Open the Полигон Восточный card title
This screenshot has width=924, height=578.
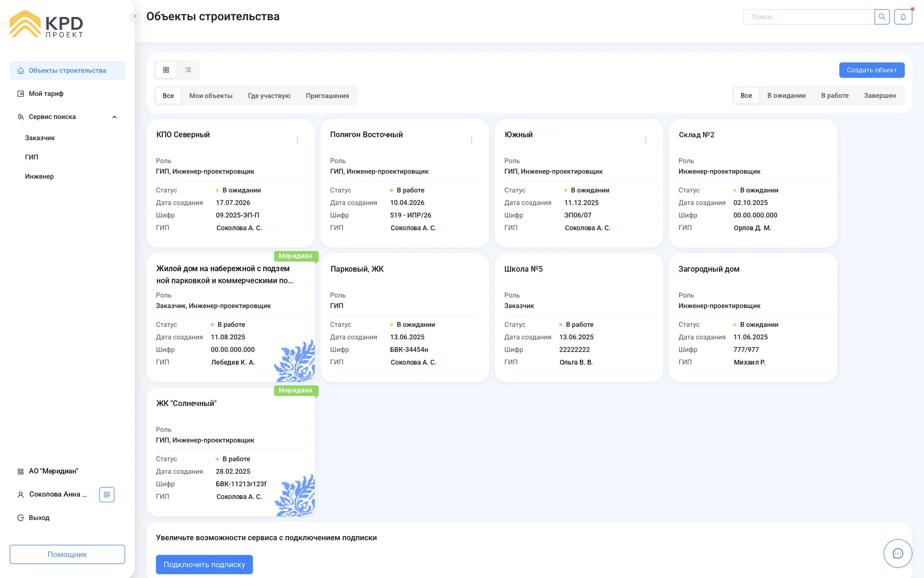coord(366,134)
